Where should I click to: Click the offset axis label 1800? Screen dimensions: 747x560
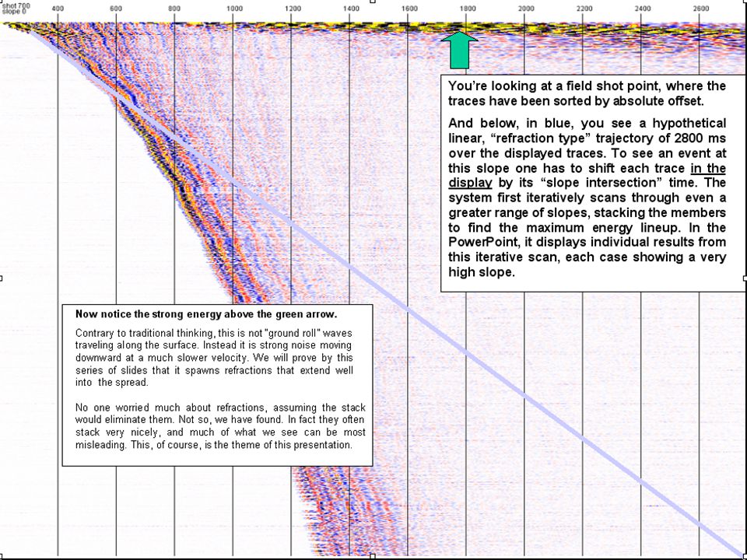click(468, 9)
